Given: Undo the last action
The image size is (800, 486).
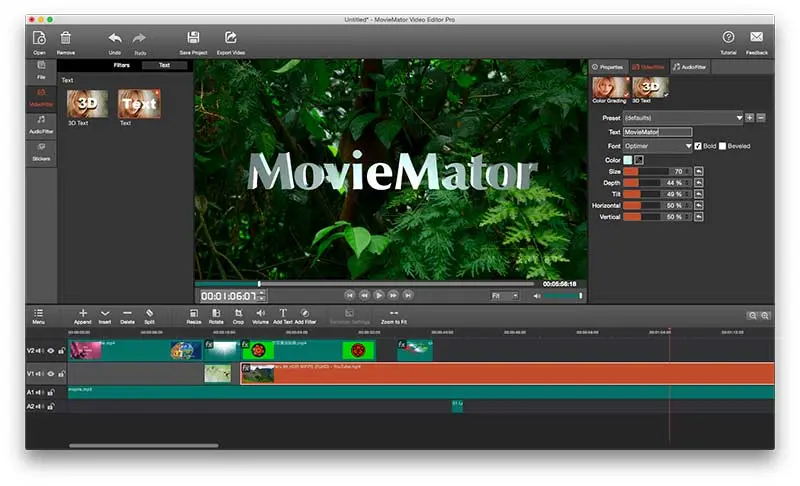Looking at the screenshot, I should click(x=115, y=38).
